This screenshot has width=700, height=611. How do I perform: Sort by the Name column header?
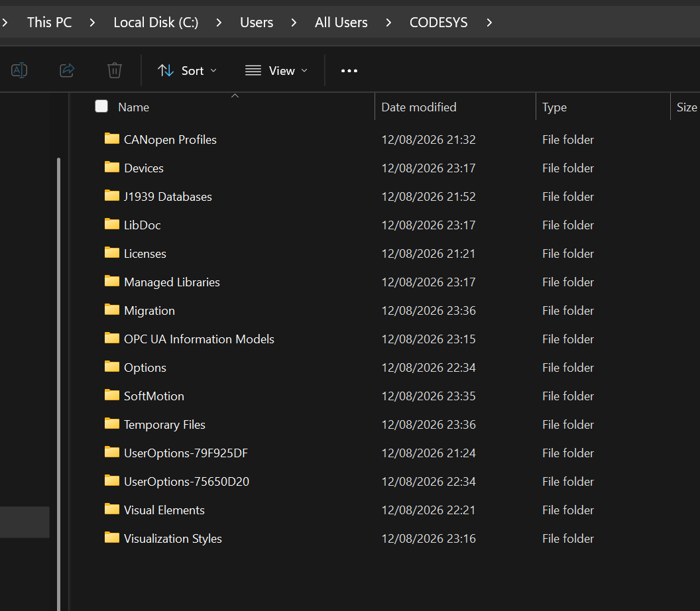click(x=133, y=107)
